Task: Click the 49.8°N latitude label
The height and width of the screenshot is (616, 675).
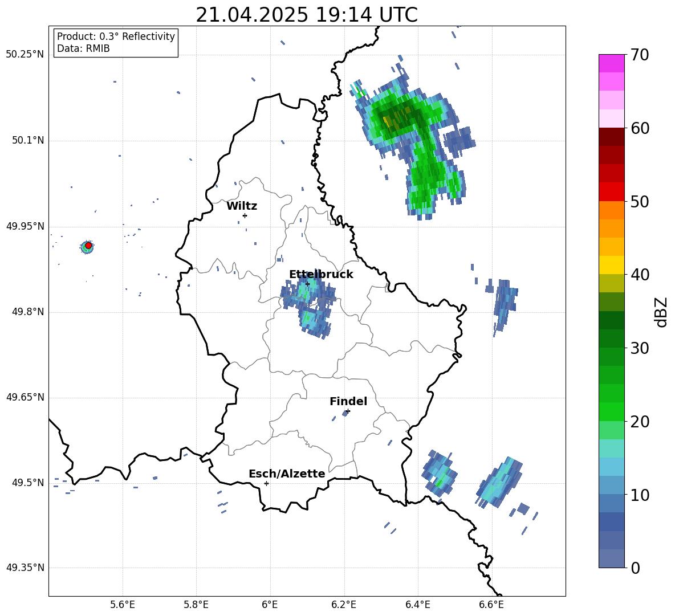Action: click(27, 312)
